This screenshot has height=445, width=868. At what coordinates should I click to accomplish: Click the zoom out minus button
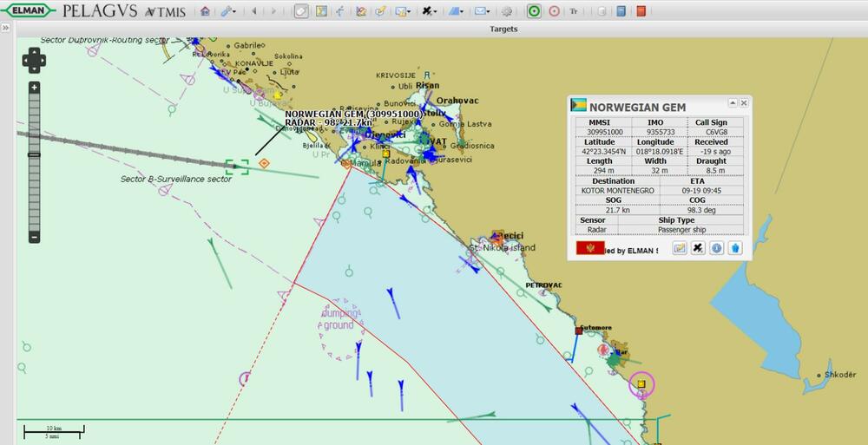click(34, 237)
